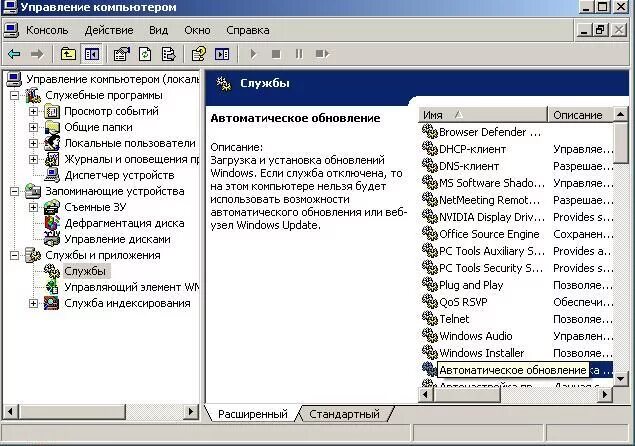Viewport: 635px width, 446px height.
Task: Switch to the Стандартный tab
Action: point(344,414)
